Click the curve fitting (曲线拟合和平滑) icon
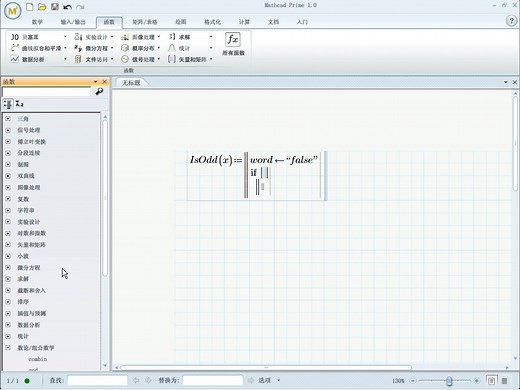The image size is (520, 390). coord(15,48)
